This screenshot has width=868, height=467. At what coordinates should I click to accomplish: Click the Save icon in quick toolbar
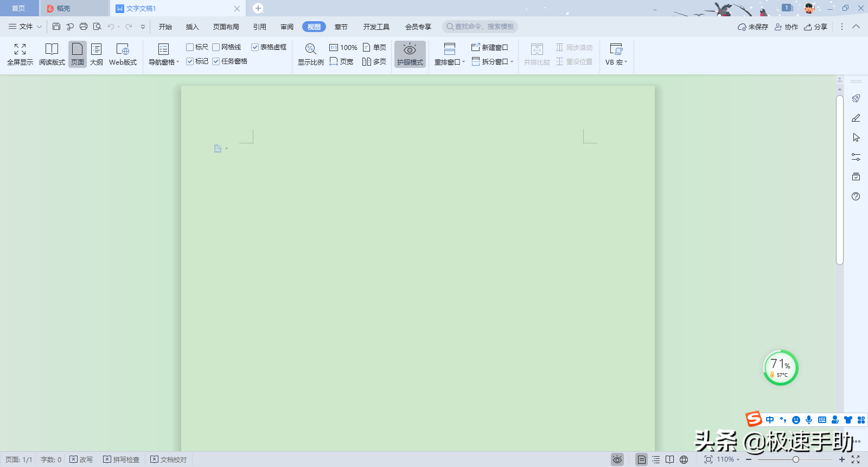(x=56, y=27)
